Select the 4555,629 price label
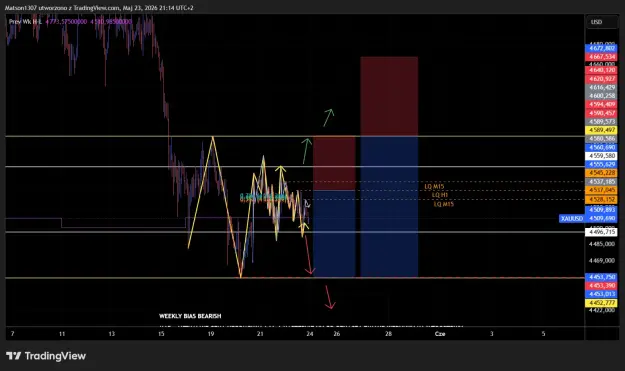This screenshot has height=371, width=625. click(x=601, y=164)
